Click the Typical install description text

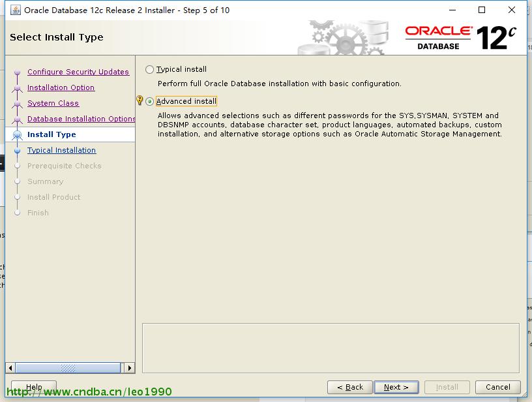tap(280, 84)
